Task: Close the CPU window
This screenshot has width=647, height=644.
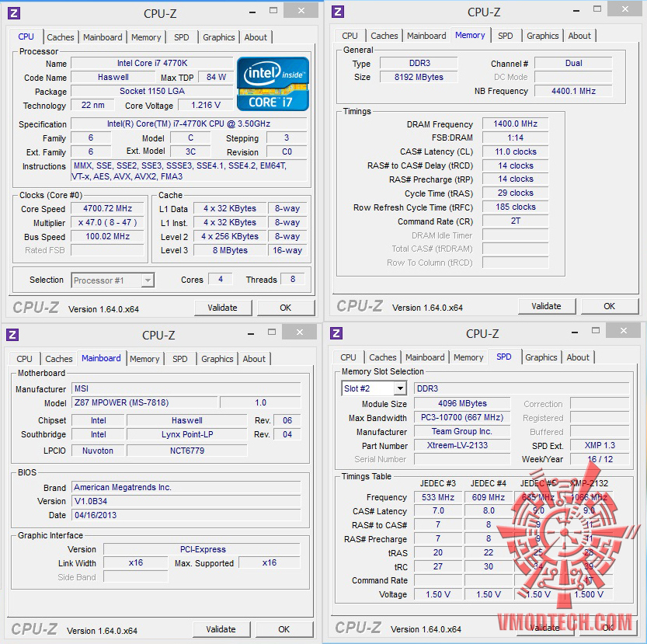Action: (301, 10)
